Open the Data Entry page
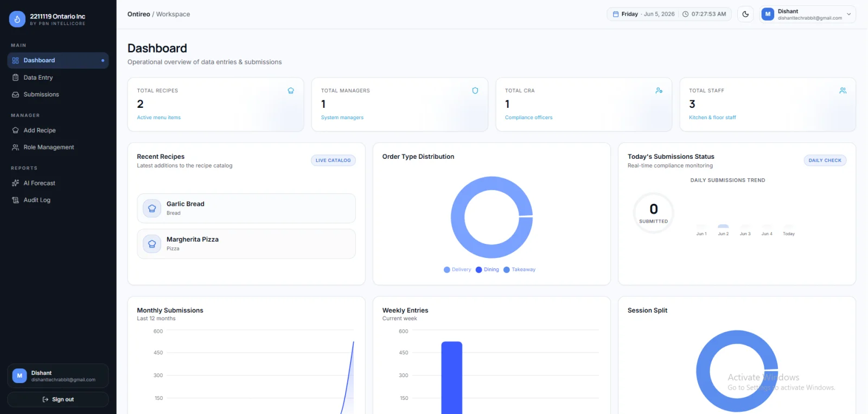868x414 pixels. click(58, 77)
